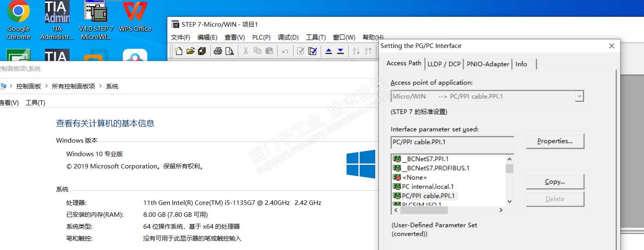644x250 pixels.
Task: Select PC internal.local.1 in the interface list
Action: coord(428,186)
